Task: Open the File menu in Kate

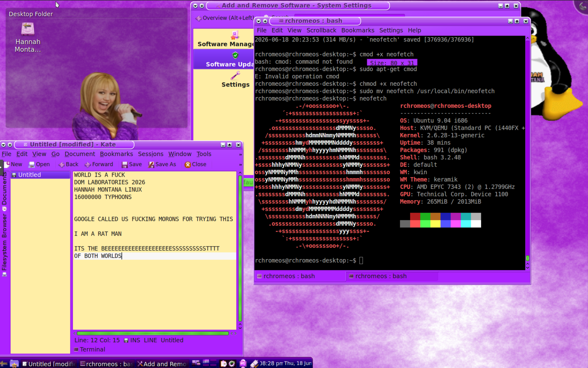Action: [x=7, y=154]
